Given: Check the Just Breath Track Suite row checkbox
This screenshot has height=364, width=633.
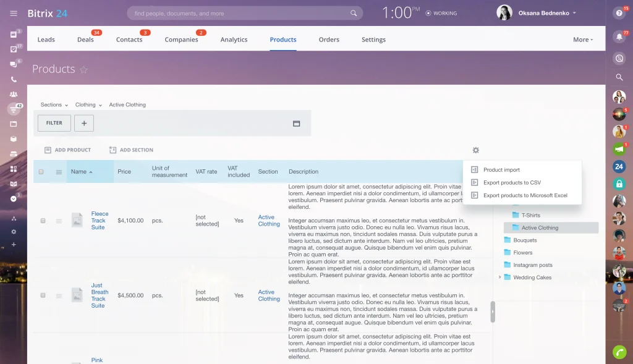Looking at the screenshot, I should [43, 295].
